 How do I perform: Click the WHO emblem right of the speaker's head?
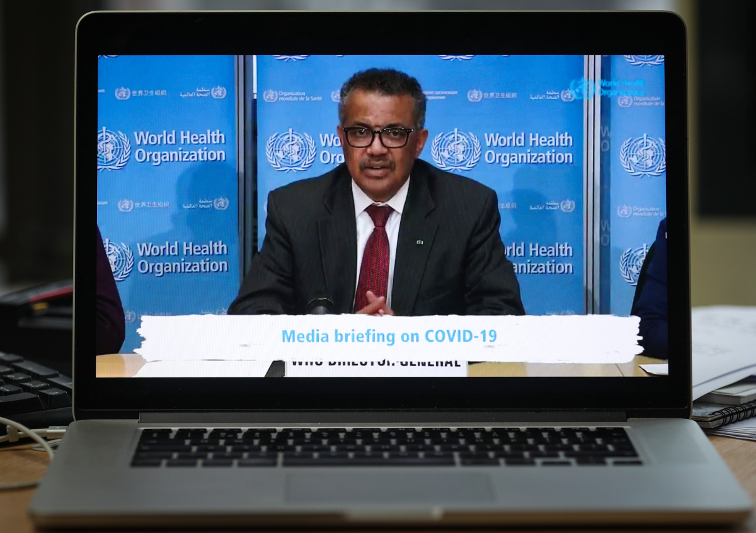pyautogui.click(x=455, y=150)
